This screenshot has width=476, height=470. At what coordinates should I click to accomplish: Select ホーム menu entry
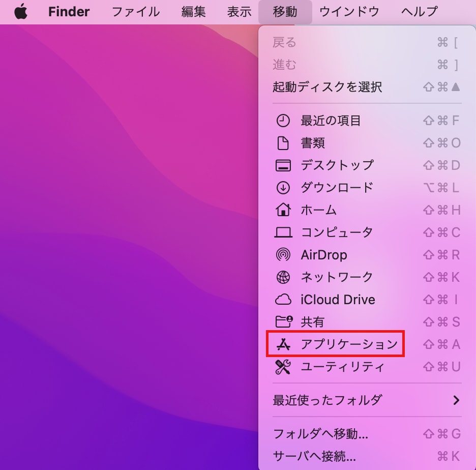[367, 210]
